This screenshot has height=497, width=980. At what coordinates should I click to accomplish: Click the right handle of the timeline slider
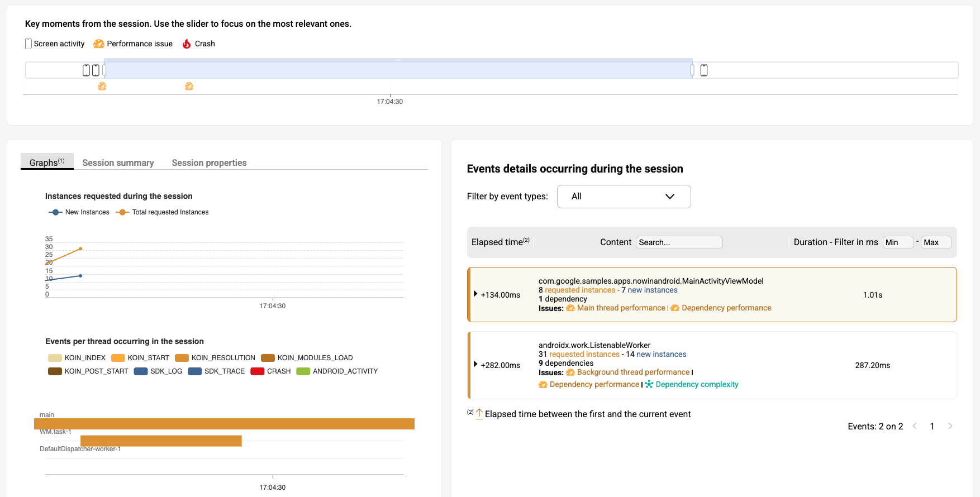[692, 70]
